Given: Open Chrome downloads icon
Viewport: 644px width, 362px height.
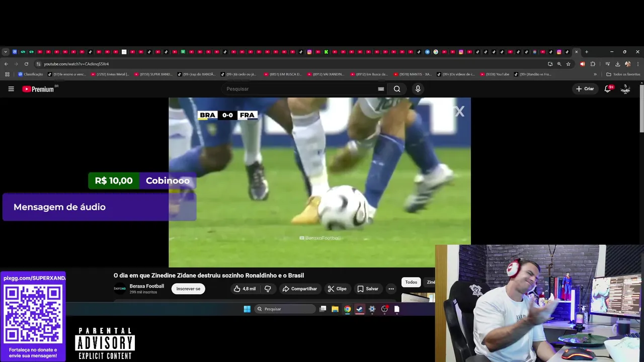Looking at the screenshot, I should pyautogui.click(x=618, y=64).
